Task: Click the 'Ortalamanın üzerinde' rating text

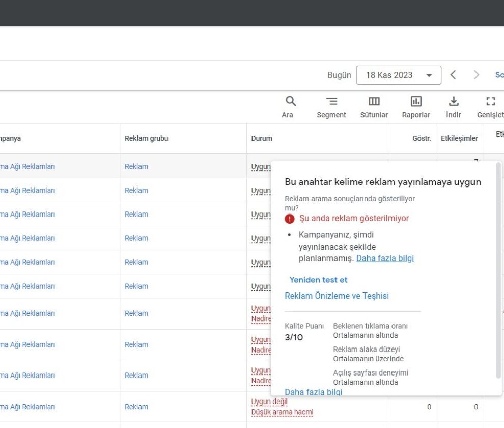Action: click(368, 359)
